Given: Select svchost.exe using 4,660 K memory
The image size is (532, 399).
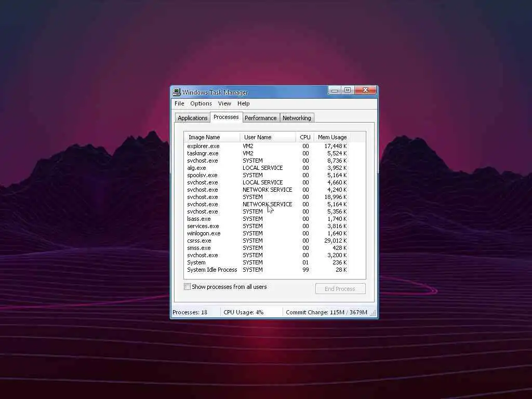Looking at the screenshot, I should (x=267, y=182).
